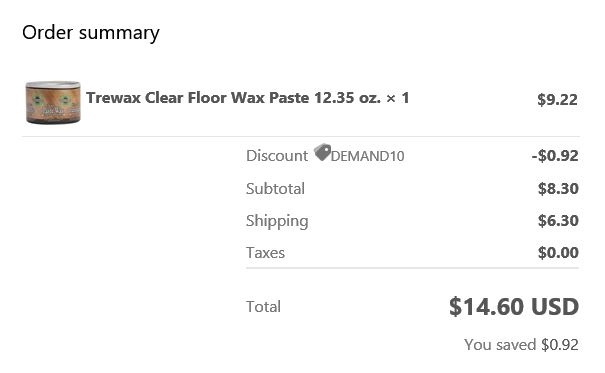Click the $14.60 USD total amount

[x=514, y=307]
